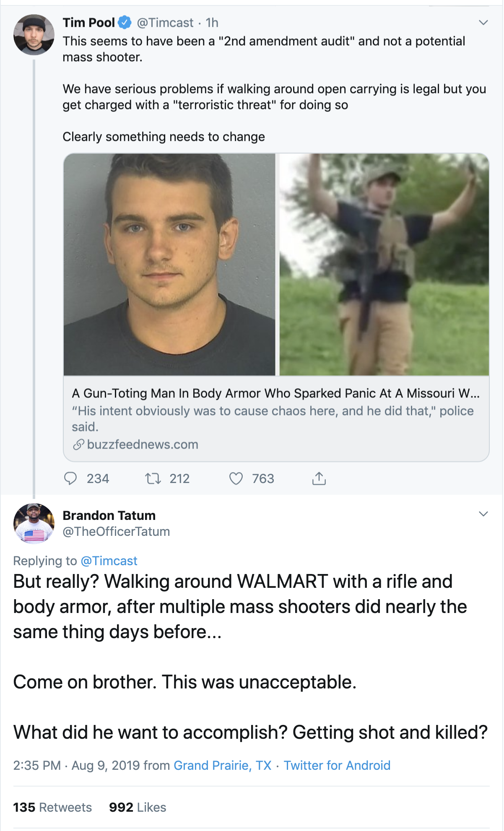Screen dimensions: 504x831
Task: View the 992 Likes list
Action: (x=138, y=808)
